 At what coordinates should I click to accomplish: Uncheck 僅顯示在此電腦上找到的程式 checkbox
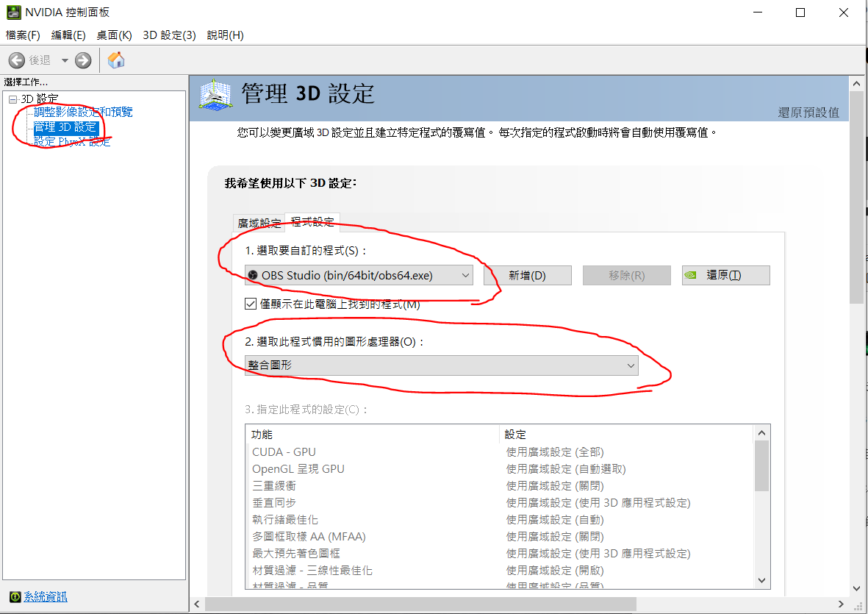tap(251, 304)
